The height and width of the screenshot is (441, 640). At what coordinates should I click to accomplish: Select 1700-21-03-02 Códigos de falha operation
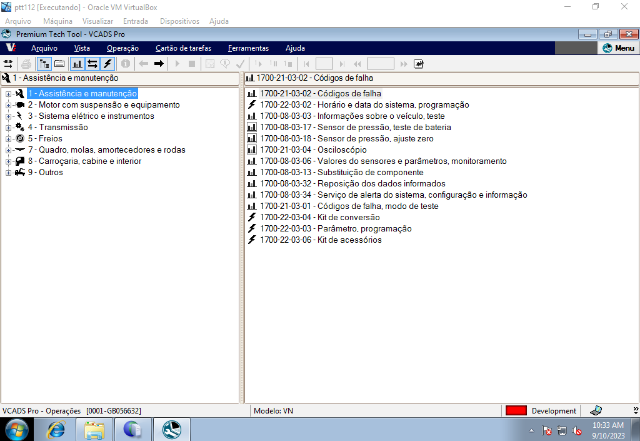click(320, 94)
